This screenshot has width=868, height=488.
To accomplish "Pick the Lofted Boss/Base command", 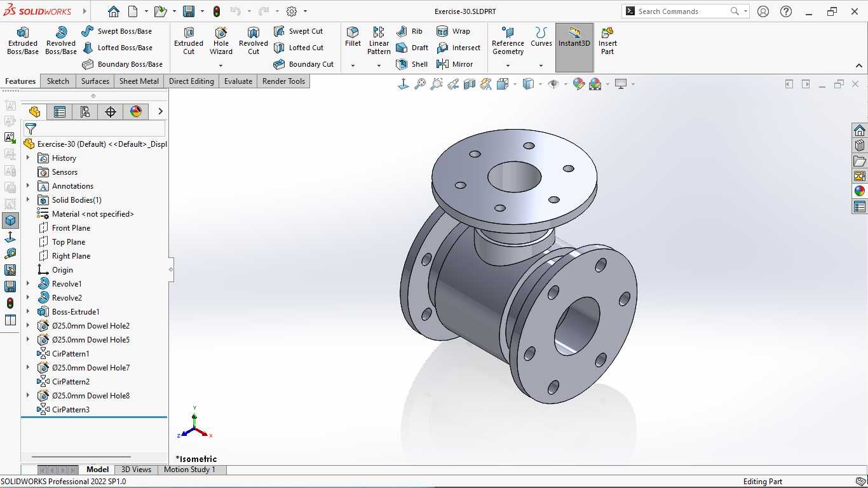I will 117,48.
